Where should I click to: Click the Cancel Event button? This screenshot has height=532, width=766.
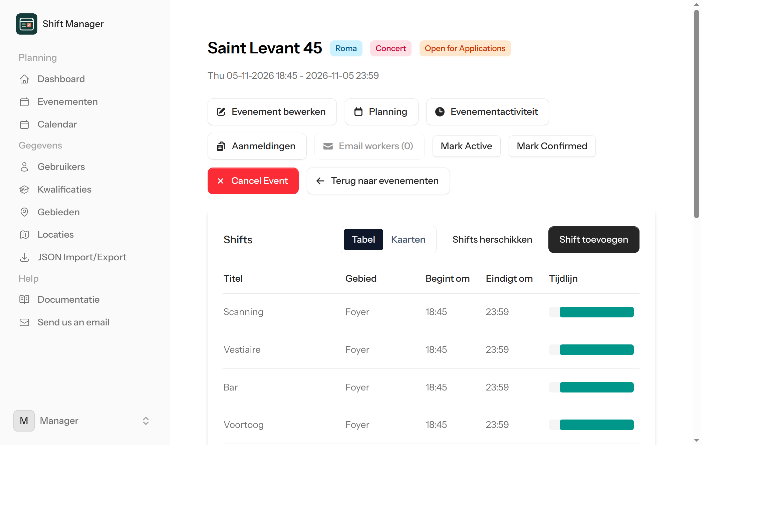[253, 181]
